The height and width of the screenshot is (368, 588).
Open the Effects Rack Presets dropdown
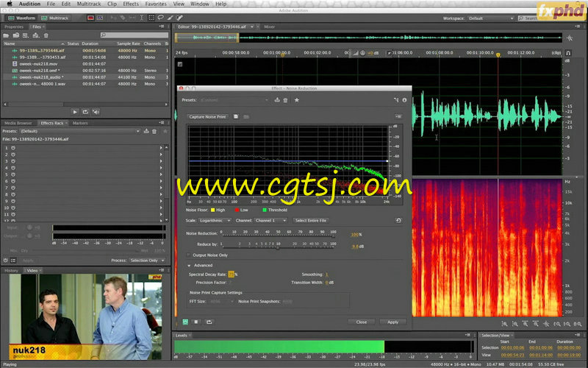[x=80, y=131]
